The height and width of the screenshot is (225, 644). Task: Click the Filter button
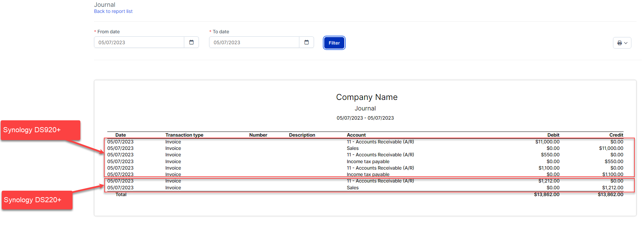point(334,43)
